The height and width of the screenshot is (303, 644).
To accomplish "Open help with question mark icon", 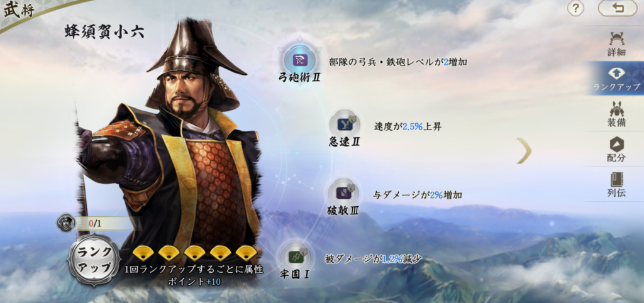I will (x=576, y=8).
